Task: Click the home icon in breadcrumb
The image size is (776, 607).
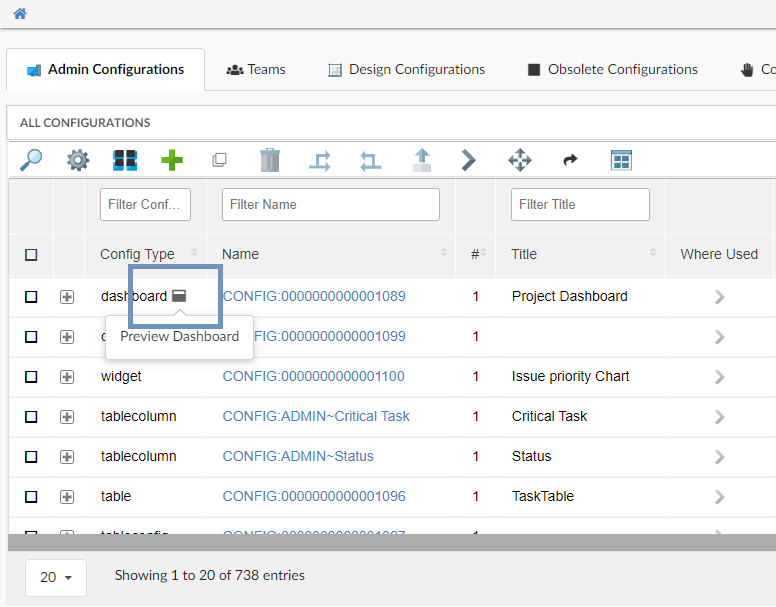Action: (20, 14)
